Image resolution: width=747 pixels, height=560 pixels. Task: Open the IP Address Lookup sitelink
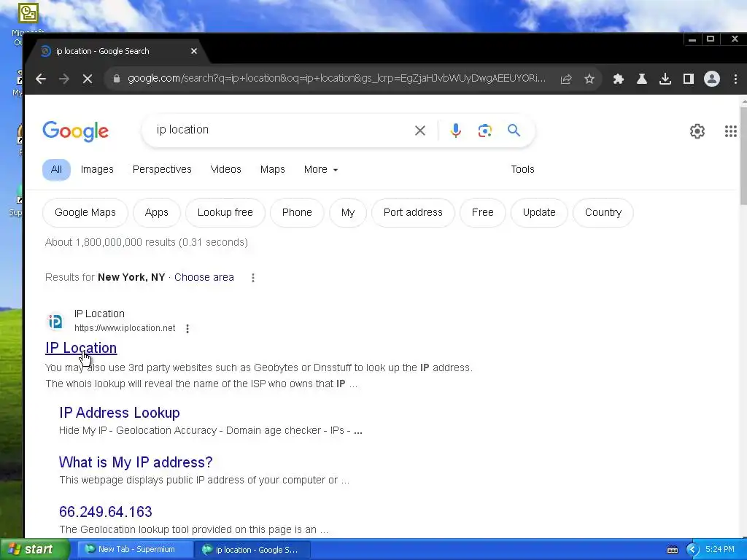pos(120,413)
